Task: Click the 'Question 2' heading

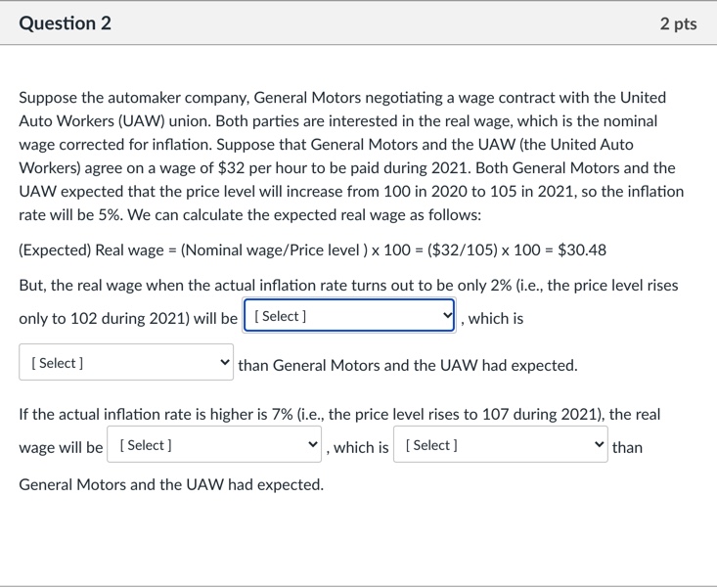Action: (x=65, y=23)
